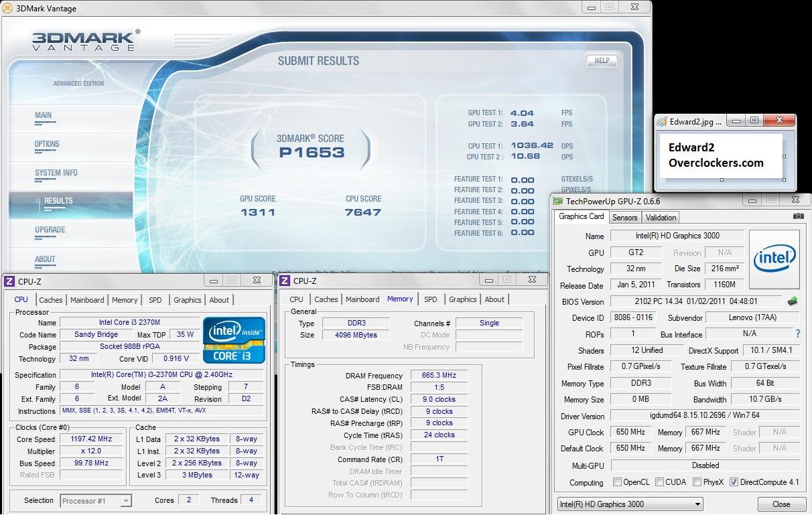Select Graphics Card tab in GPU-Z

point(582,216)
